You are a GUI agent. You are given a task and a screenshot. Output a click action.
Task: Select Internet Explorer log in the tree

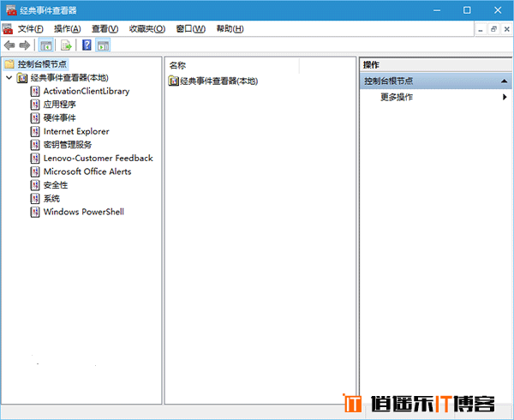tap(76, 131)
